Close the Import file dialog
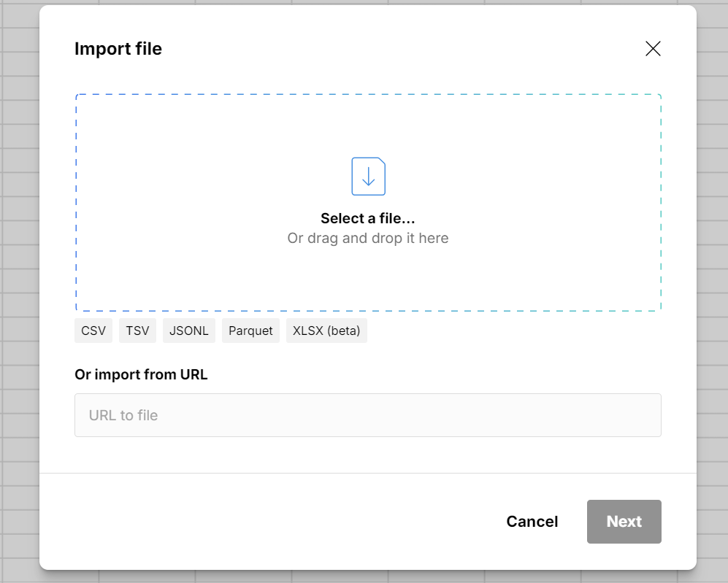This screenshot has height=583, width=728. (x=652, y=48)
